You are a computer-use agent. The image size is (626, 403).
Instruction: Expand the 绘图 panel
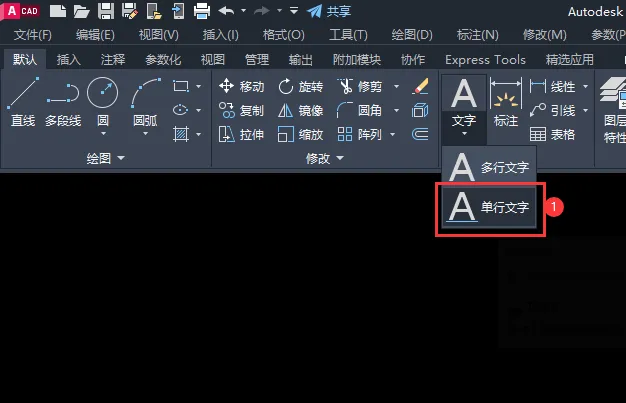click(105, 159)
